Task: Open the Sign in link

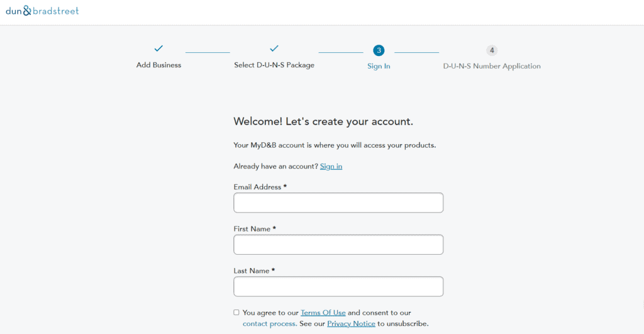Action: point(331,167)
